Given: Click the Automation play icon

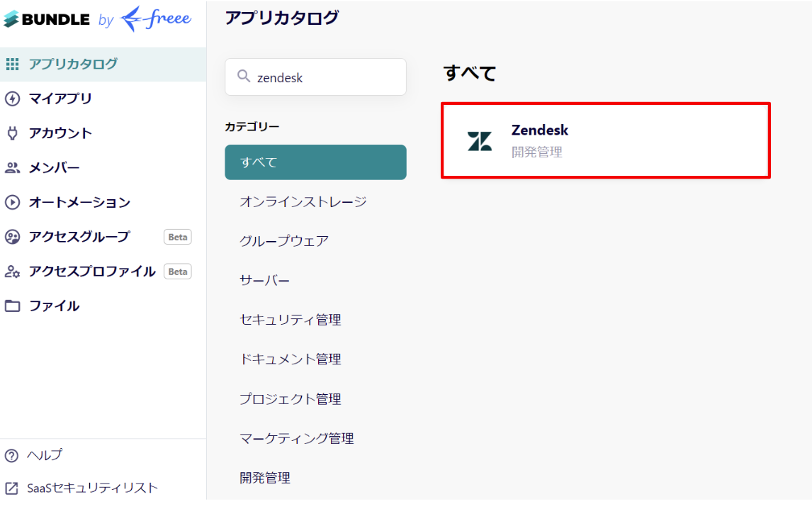Looking at the screenshot, I should point(12,203).
